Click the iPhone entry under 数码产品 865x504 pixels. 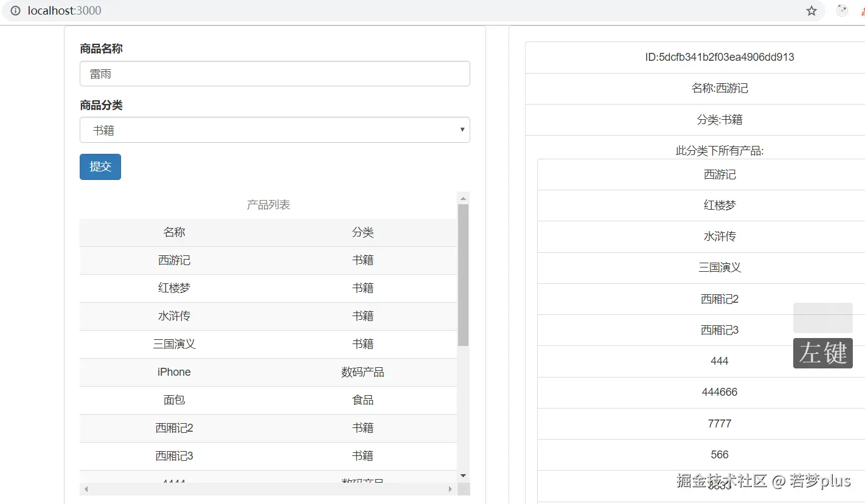coord(174,371)
